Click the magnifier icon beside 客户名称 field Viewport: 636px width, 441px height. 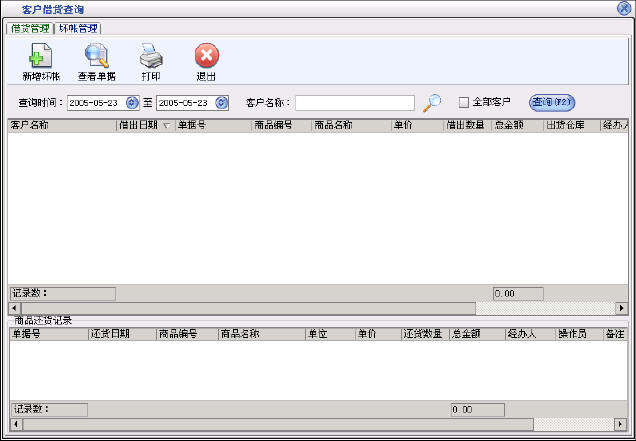[432, 102]
